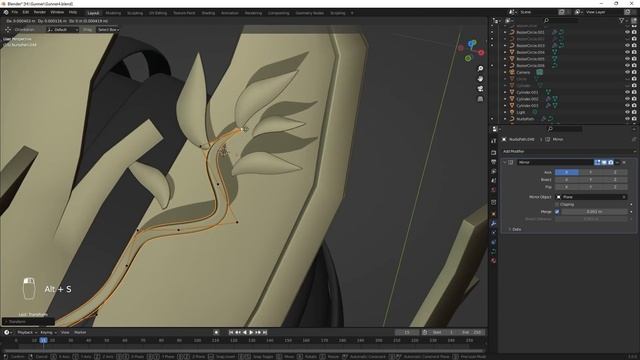Click the red X axis gizmo ball
Screen dimensions: 640x360
(481, 53)
